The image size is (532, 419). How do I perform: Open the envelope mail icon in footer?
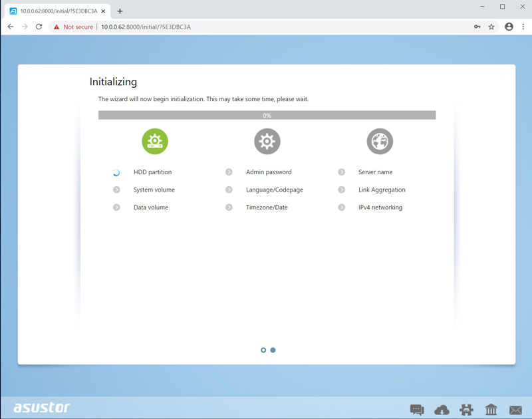pos(516,410)
